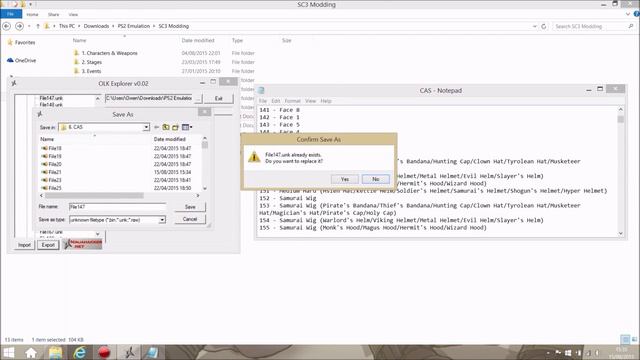
Task: Click Exit button in OLK Explorer
Action: pyautogui.click(x=218, y=98)
